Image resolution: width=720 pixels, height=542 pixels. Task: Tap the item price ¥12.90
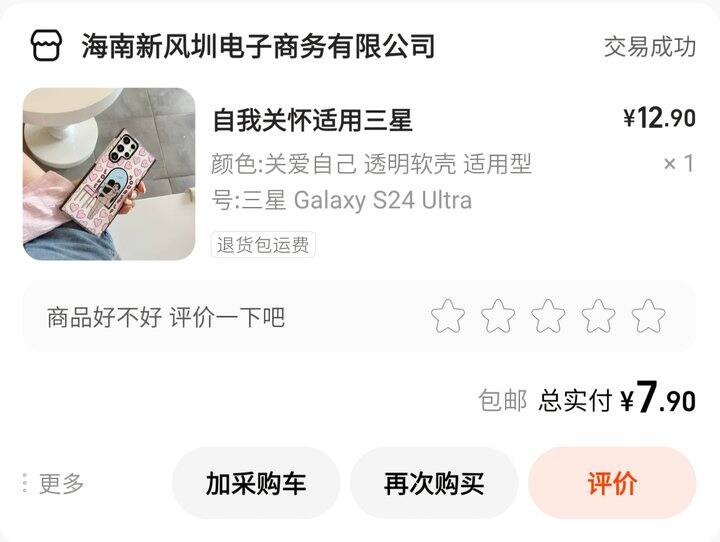coord(659,118)
